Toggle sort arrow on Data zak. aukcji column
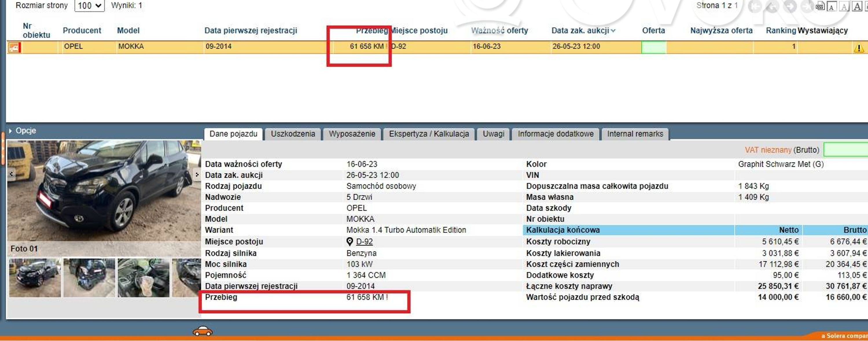The image size is (868, 341). (613, 31)
